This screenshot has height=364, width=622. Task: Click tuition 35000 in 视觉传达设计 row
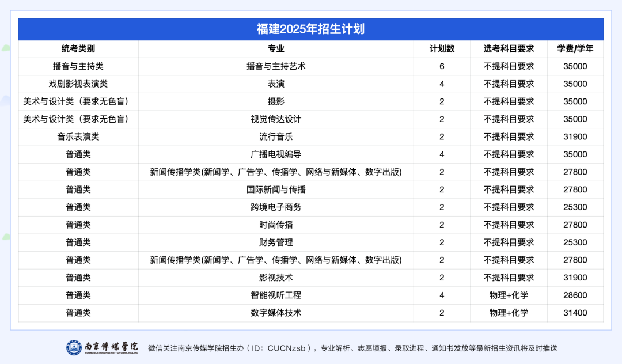(x=575, y=119)
